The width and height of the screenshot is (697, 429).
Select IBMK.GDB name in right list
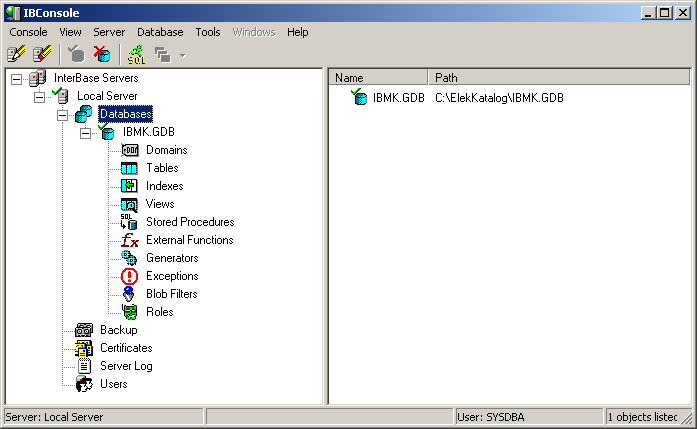(399, 98)
